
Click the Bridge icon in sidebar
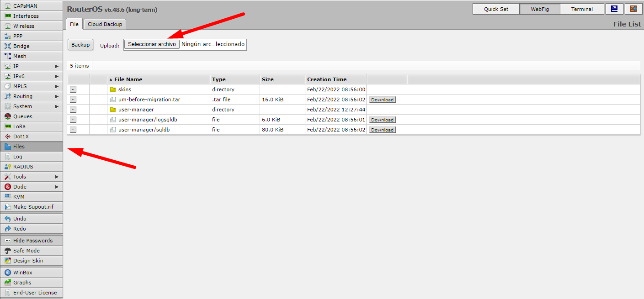click(8, 46)
